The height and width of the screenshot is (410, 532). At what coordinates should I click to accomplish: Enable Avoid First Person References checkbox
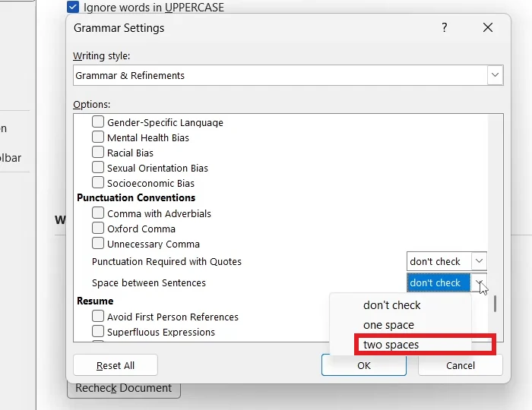pos(98,317)
